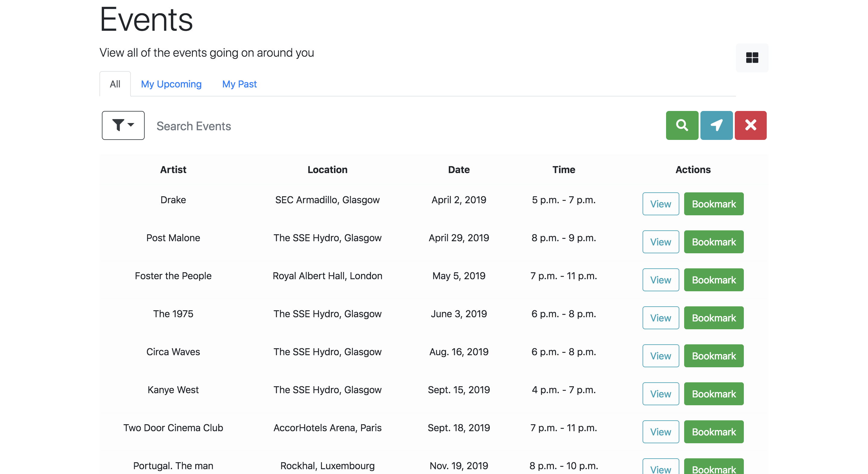
Task: View the Two Door Cinema Club event
Action: point(660,431)
